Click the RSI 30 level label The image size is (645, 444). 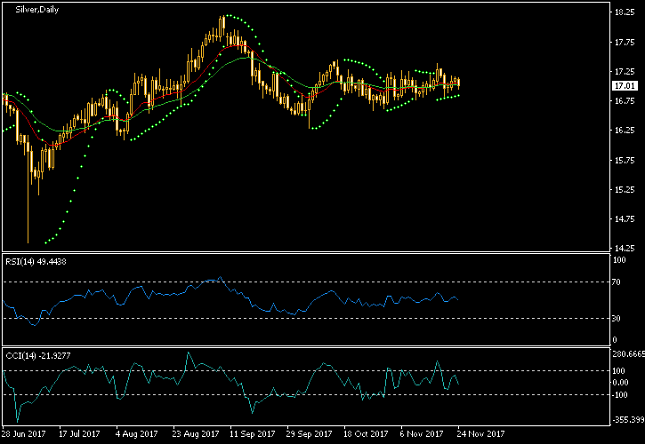[616, 318]
